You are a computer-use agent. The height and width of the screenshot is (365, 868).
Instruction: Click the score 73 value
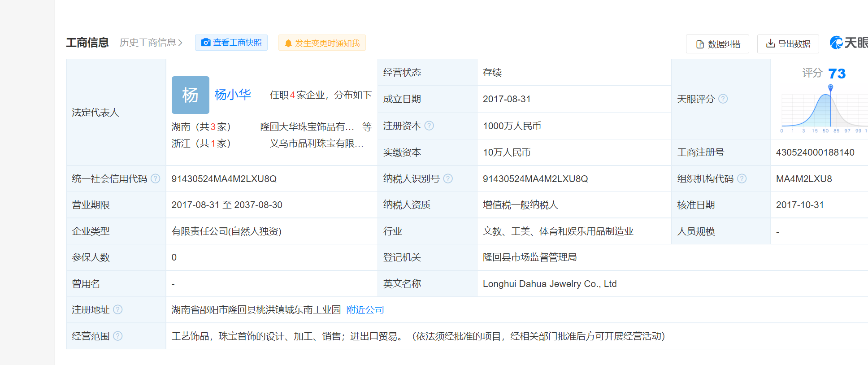pos(837,74)
